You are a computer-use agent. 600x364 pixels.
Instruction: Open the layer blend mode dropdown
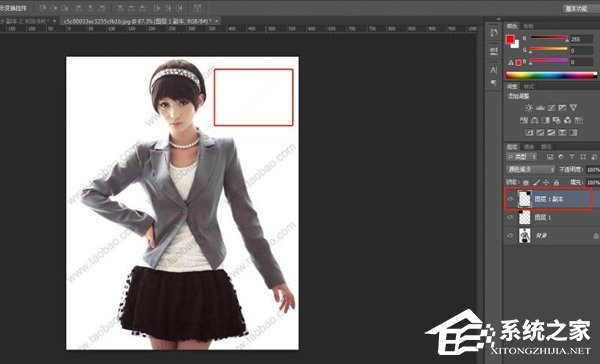530,169
